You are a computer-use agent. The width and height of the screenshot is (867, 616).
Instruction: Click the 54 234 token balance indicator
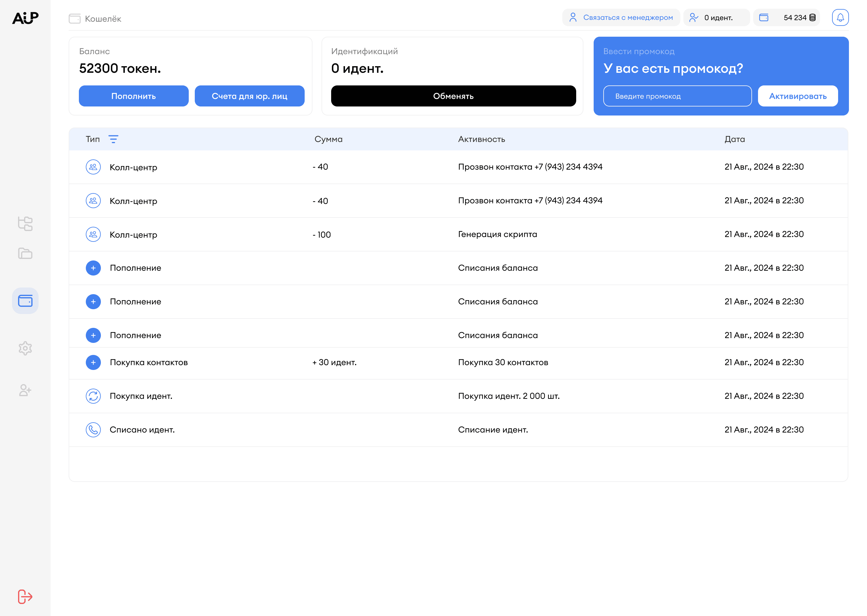(x=787, y=17)
